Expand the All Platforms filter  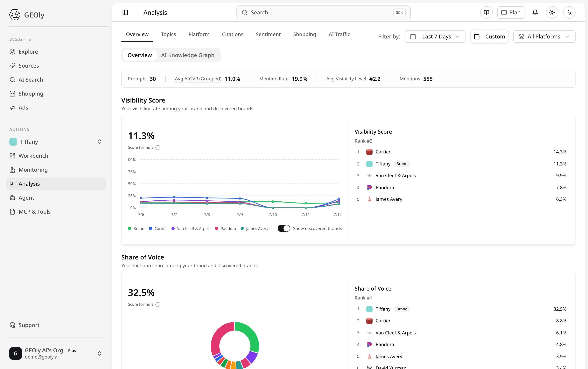pyautogui.click(x=544, y=37)
